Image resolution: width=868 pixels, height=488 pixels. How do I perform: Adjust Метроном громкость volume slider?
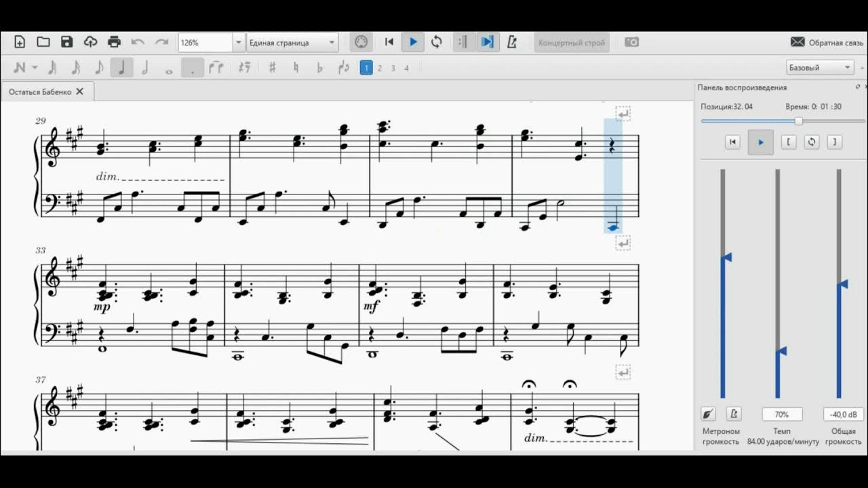click(x=723, y=283)
